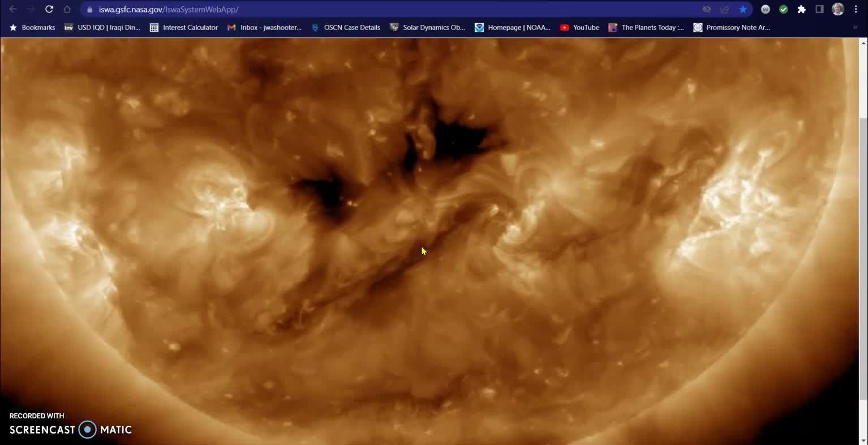This screenshot has height=445, width=868.
Task: Open the YouTube bookmark
Action: 579,27
